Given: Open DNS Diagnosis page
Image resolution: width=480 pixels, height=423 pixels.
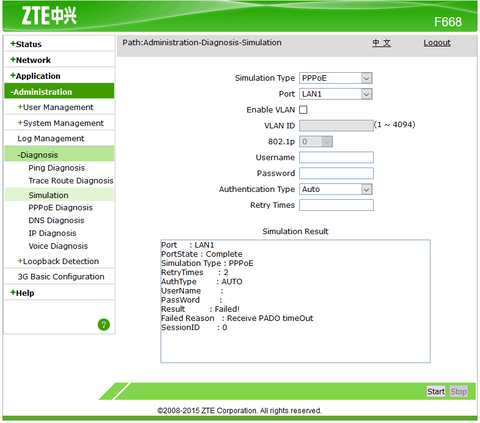Looking at the screenshot, I should click(56, 220).
